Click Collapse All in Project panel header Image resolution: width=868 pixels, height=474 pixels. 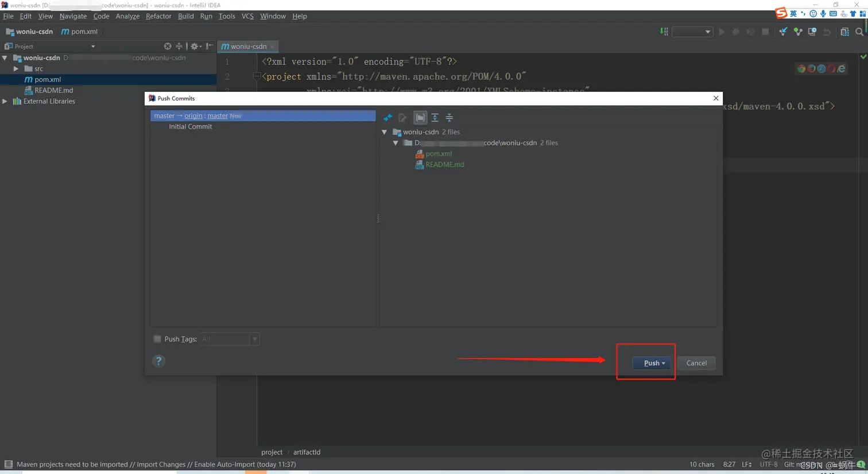click(x=179, y=46)
